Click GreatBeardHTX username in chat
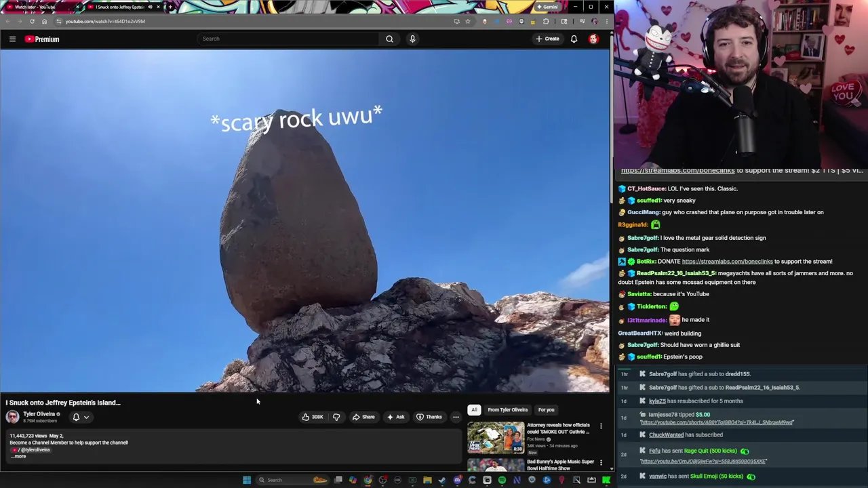 coord(639,333)
